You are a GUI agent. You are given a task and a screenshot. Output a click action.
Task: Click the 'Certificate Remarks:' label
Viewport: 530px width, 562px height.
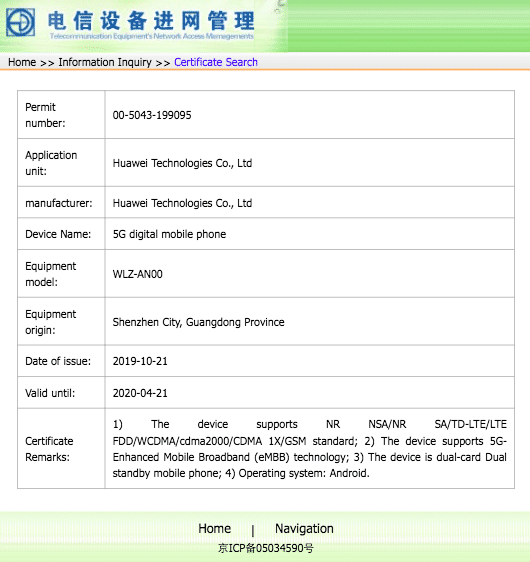(x=49, y=449)
